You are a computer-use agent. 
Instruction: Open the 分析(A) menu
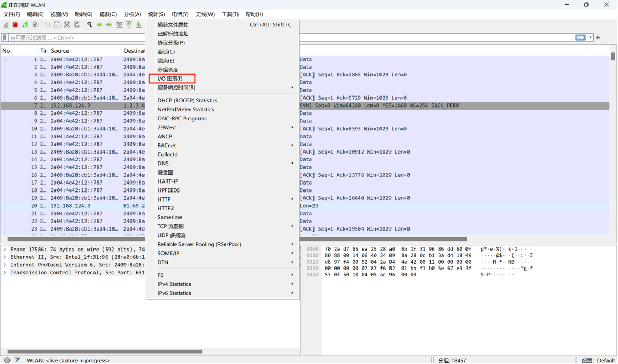coord(132,14)
